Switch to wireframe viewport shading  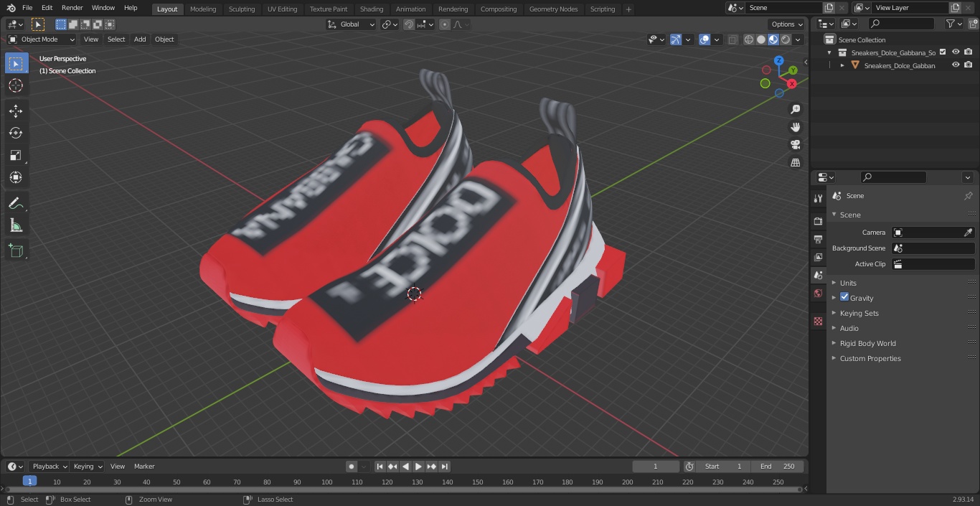pos(749,39)
